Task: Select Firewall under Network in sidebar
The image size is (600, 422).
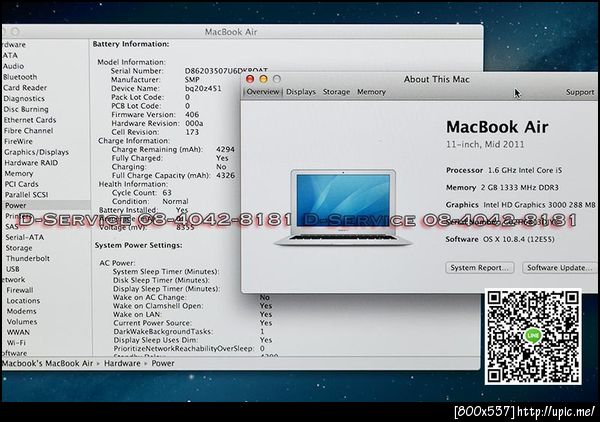Action: pos(20,290)
